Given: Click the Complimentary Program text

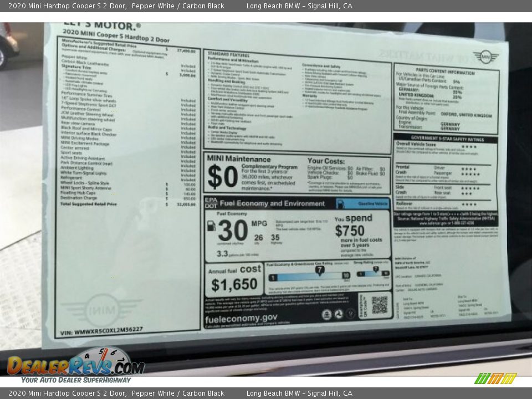Looking at the screenshot, I should coord(269,167).
